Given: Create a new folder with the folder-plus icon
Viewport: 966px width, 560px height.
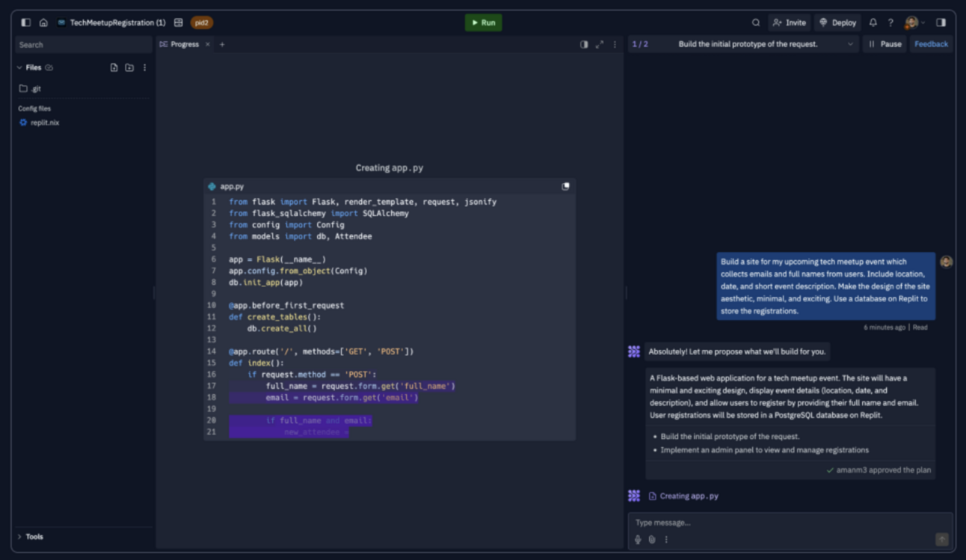Looking at the screenshot, I should click(x=129, y=67).
